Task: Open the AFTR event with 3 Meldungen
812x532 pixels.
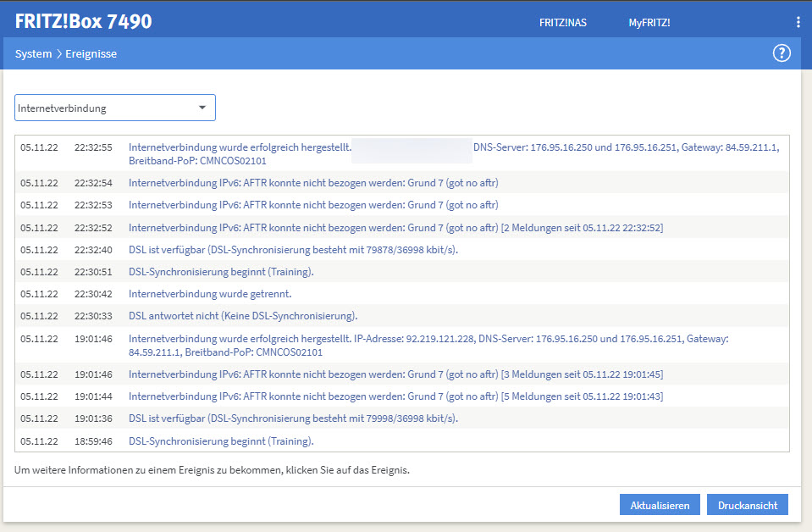Action: 402,374
